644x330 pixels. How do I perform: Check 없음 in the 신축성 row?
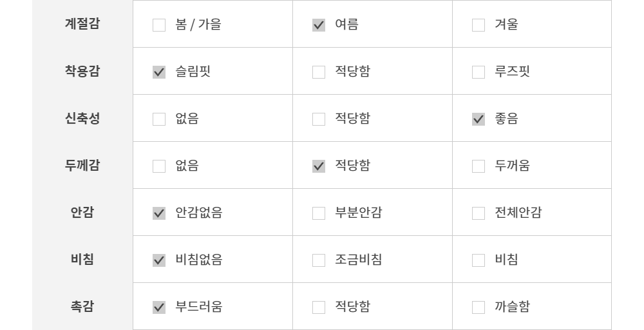tap(159, 119)
